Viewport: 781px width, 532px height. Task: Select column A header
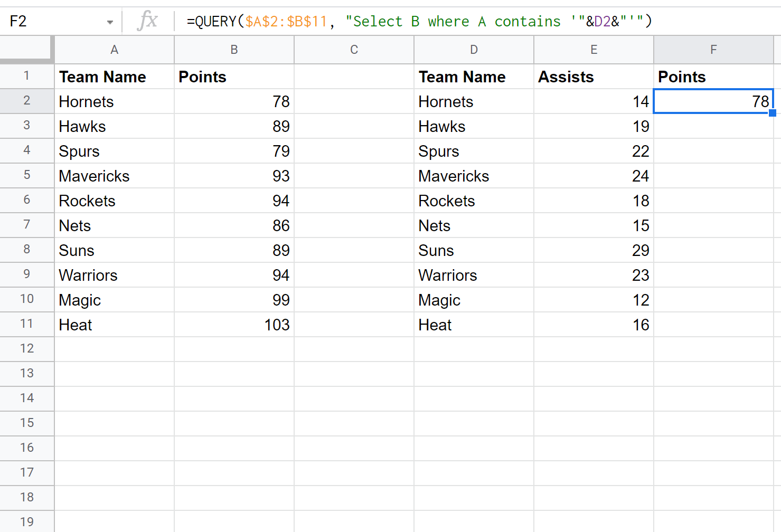click(114, 50)
